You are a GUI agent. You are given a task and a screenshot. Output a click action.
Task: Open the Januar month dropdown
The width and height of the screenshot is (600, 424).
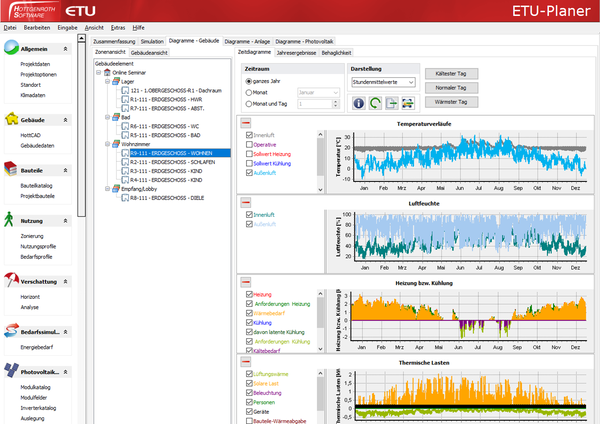coord(318,92)
